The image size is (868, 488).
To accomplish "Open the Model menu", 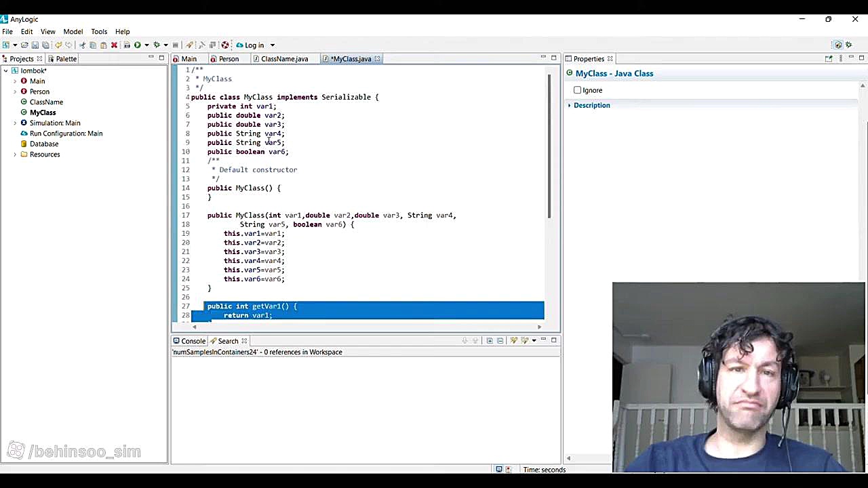I will click(73, 32).
